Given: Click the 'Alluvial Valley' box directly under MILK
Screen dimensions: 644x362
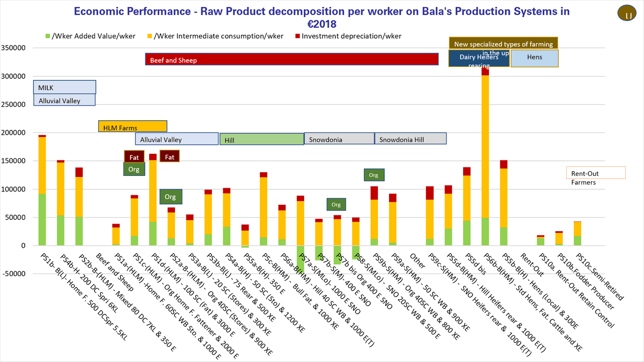Looking at the screenshot, I should pyautogui.click(x=64, y=100).
